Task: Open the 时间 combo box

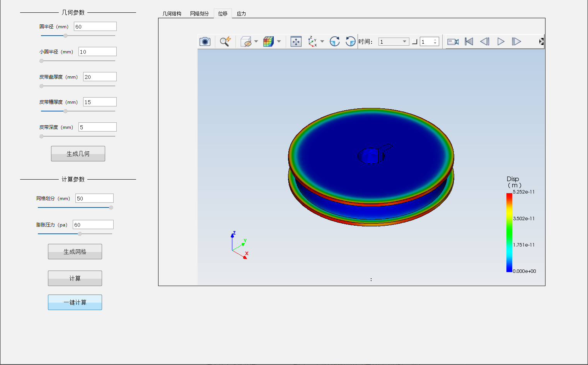Action: coord(394,41)
